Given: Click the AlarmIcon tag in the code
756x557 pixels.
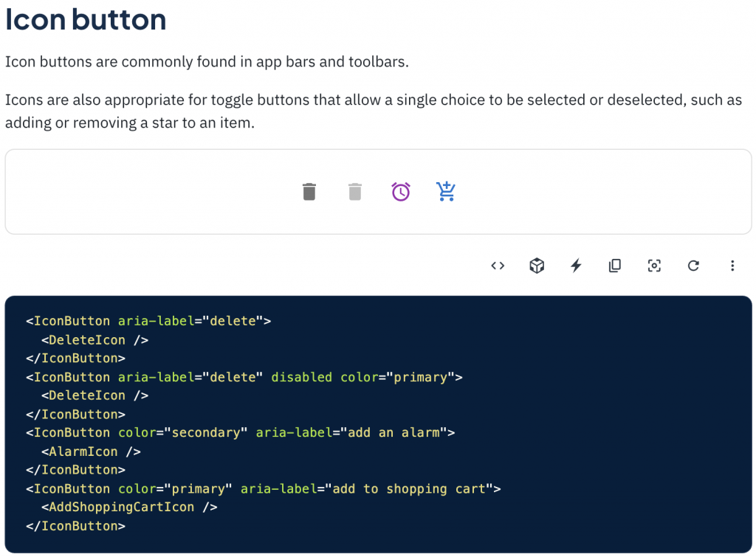Looking at the screenshot, I should [91, 452].
